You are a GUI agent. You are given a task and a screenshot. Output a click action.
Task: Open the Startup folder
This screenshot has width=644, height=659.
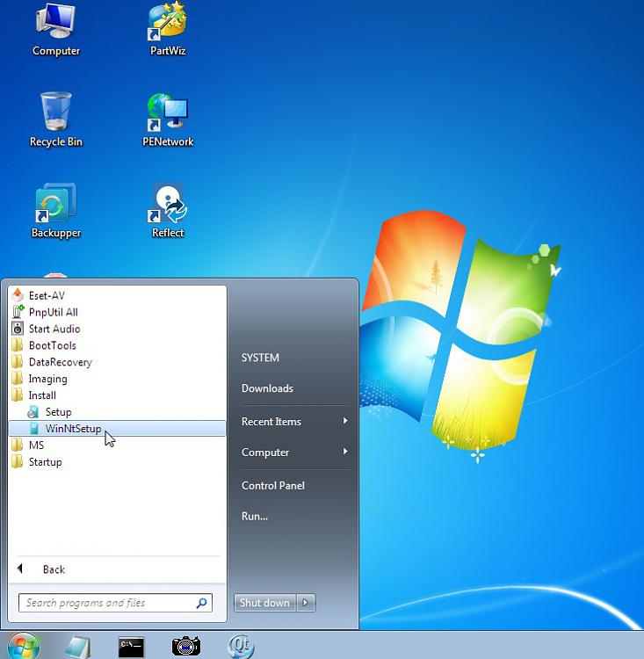click(x=117, y=461)
